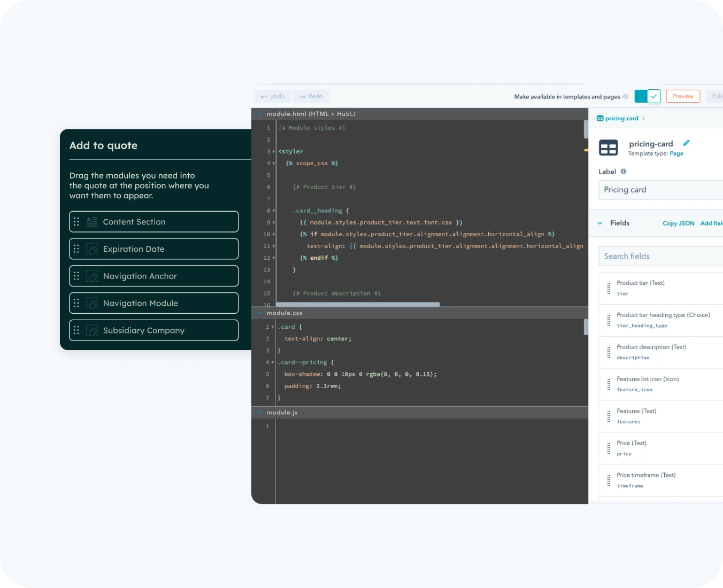This screenshot has width=723, height=588.
Task: Click the module icon on Navigation Module
Action: click(x=92, y=303)
